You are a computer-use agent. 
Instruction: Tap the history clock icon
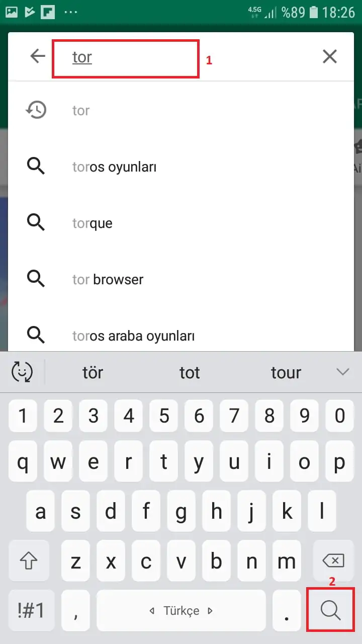(36, 110)
